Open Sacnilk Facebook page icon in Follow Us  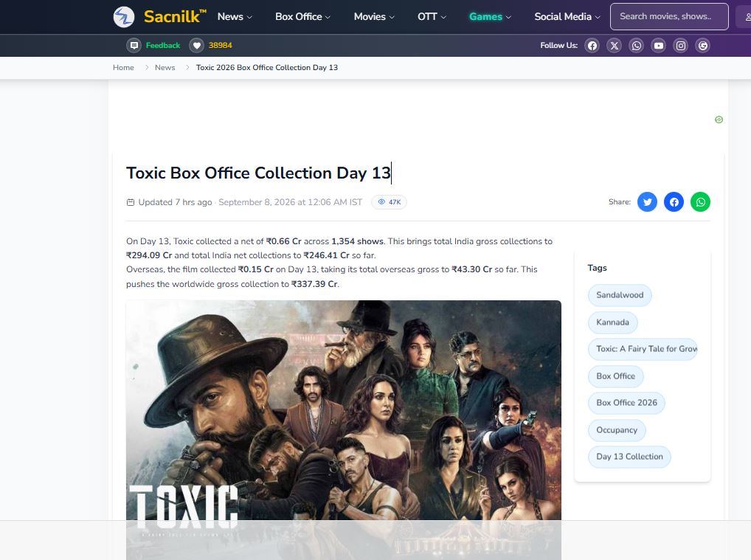tap(592, 46)
